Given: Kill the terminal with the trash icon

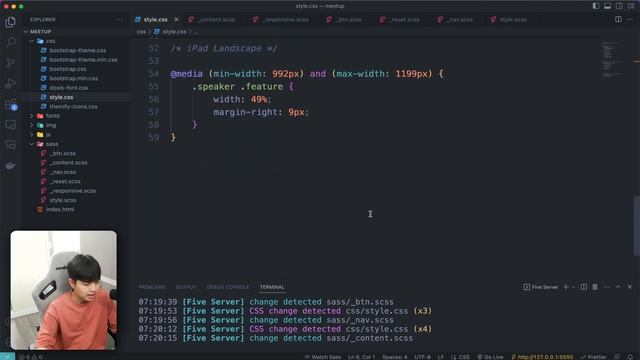Looking at the screenshot, I should (x=595, y=287).
